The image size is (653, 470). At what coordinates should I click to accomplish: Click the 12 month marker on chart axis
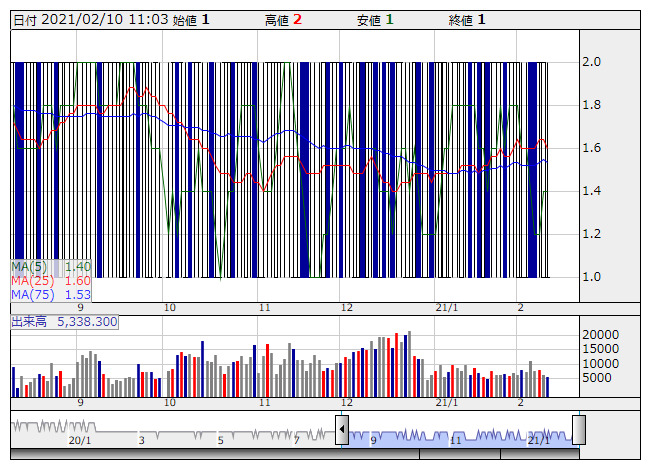[346, 309]
